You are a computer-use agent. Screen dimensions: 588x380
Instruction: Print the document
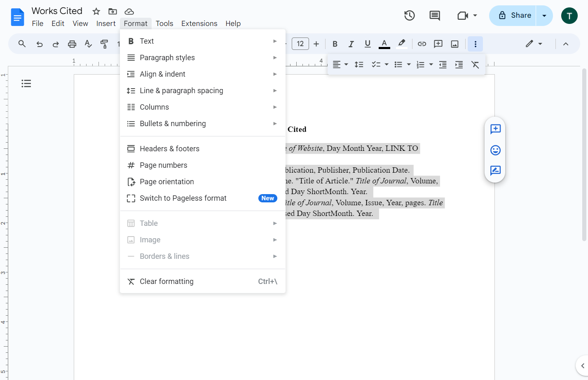click(x=72, y=44)
